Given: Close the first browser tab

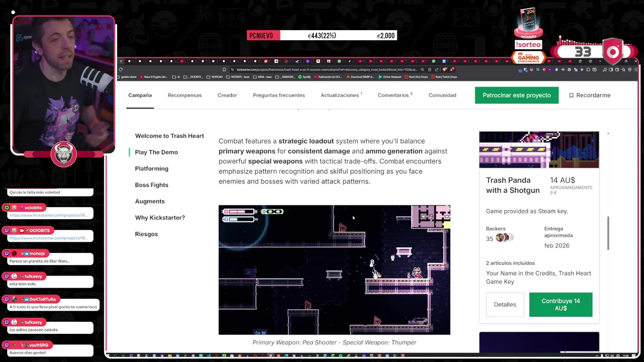Looking at the screenshot, I should (x=121, y=61).
